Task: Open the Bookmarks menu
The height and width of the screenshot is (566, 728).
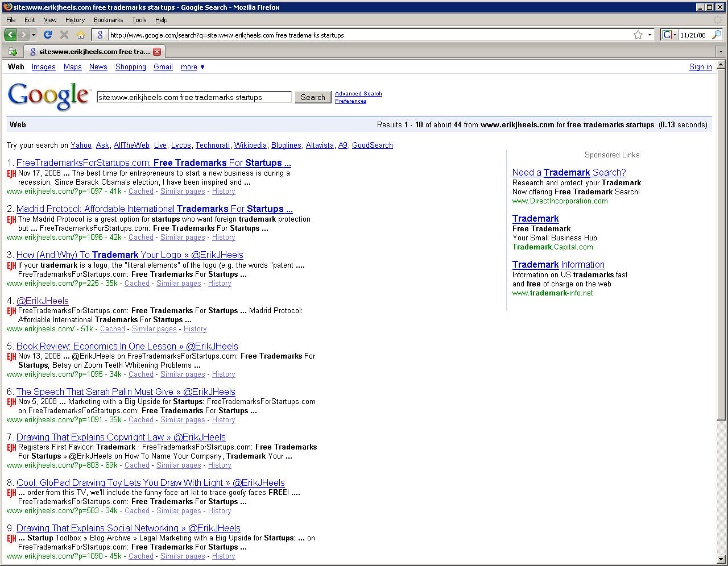Action: pos(108,20)
